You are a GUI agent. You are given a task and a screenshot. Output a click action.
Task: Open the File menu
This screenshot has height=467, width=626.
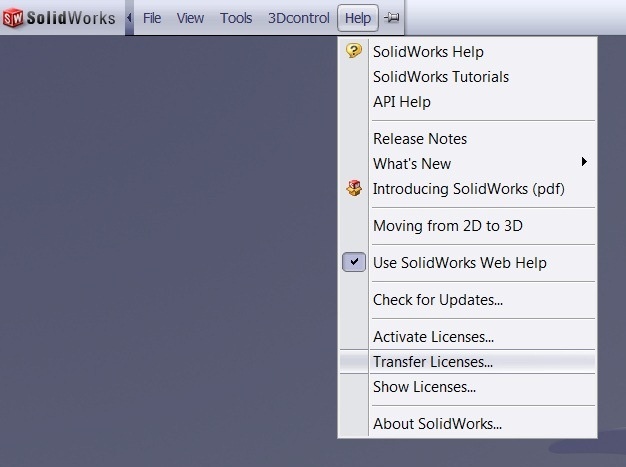pos(152,18)
